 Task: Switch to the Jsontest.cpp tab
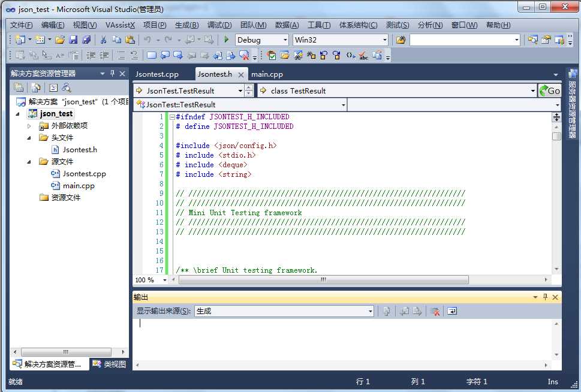coord(157,74)
